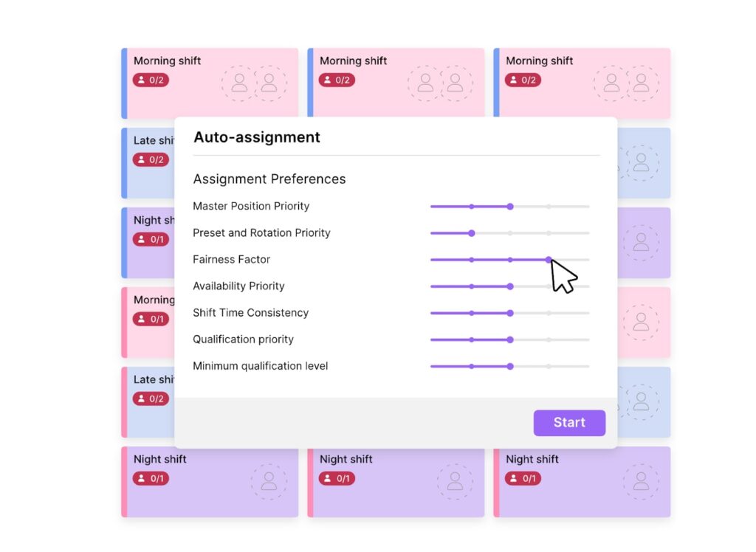Click the 0/2 badge on the Late shift card
The height and width of the screenshot is (552, 756).
point(151,159)
